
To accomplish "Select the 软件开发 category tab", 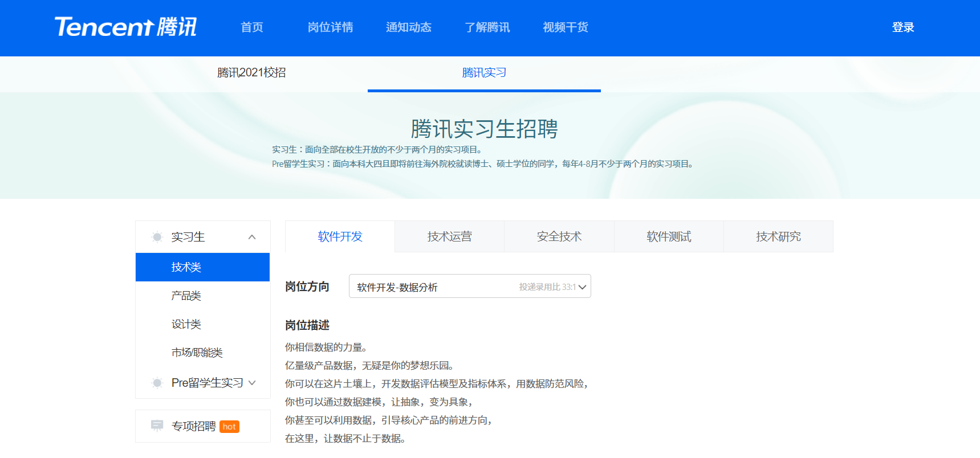I will point(340,236).
